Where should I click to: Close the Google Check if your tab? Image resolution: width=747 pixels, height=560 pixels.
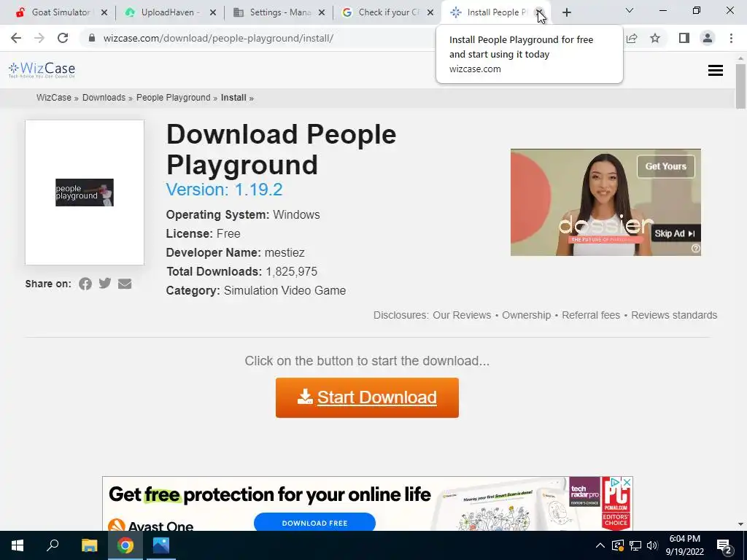click(x=430, y=13)
